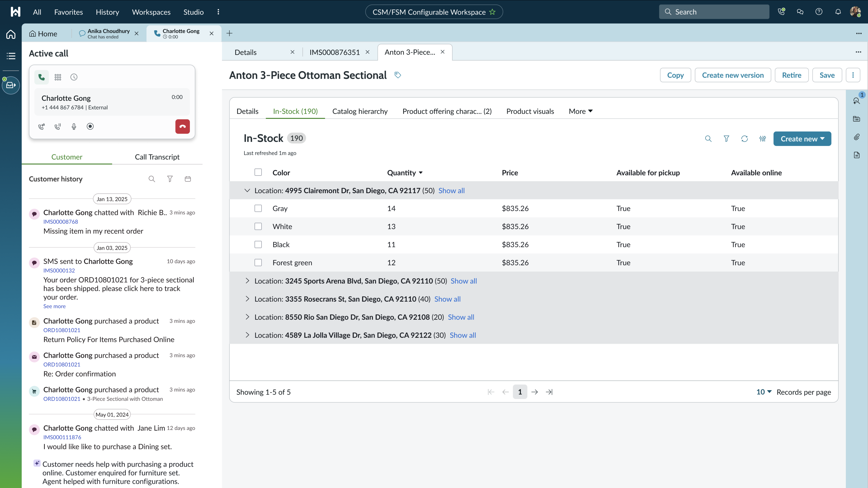This screenshot has width=868, height=488.
Task: Expand location 3245 Sports Arena Blvd group
Action: (247, 281)
